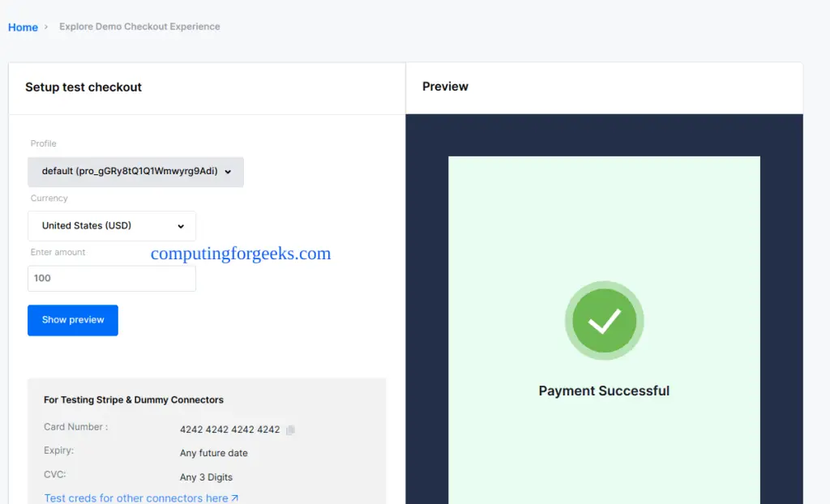Click the green payment success checkmark icon
Image resolution: width=830 pixels, height=504 pixels.
point(604,320)
